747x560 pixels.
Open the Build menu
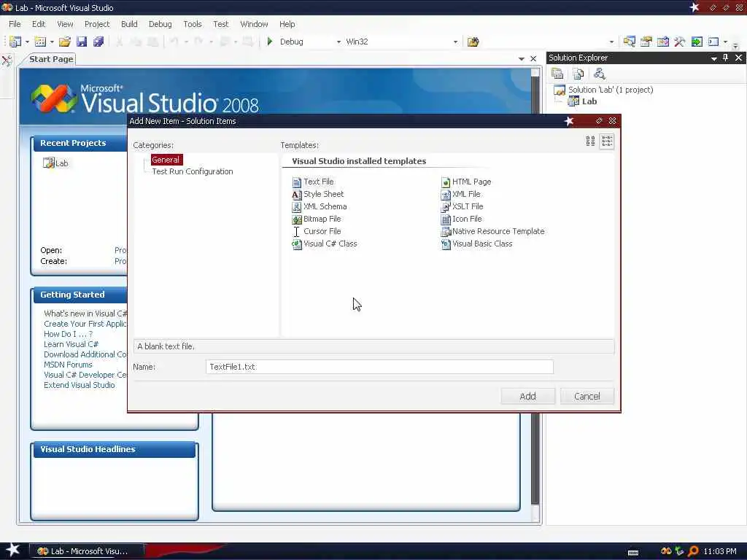(129, 24)
